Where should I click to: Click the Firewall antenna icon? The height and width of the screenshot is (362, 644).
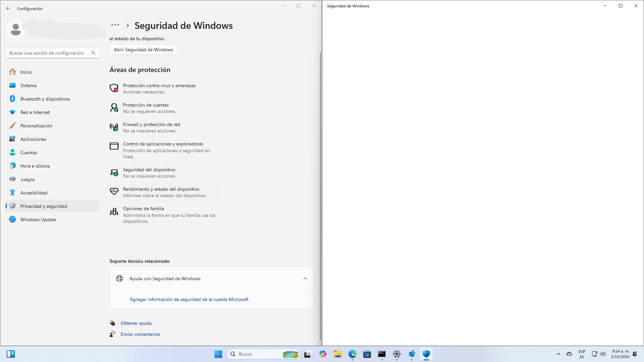(x=114, y=127)
